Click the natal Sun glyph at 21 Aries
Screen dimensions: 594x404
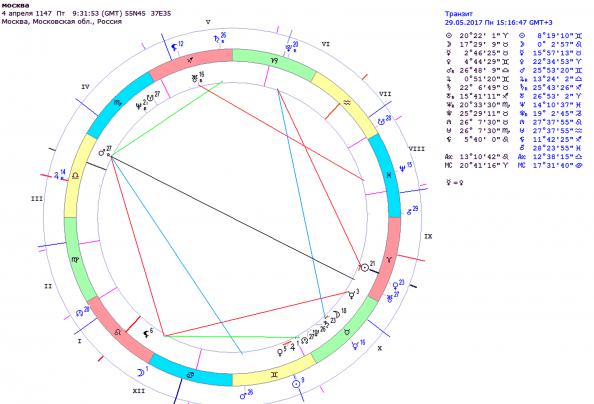[364, 268]
